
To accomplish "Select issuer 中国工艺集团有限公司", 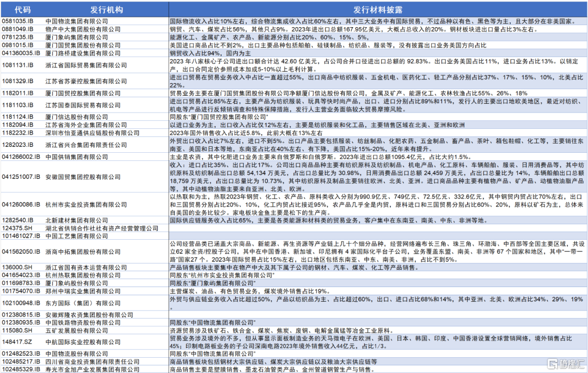I will tap(77, 236).
